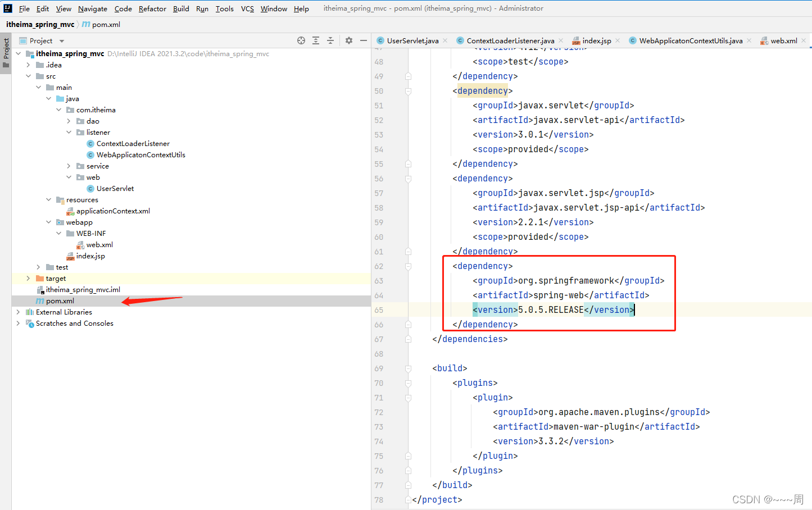
Task: Close the UserServlet.java tab
Action: 445,40
